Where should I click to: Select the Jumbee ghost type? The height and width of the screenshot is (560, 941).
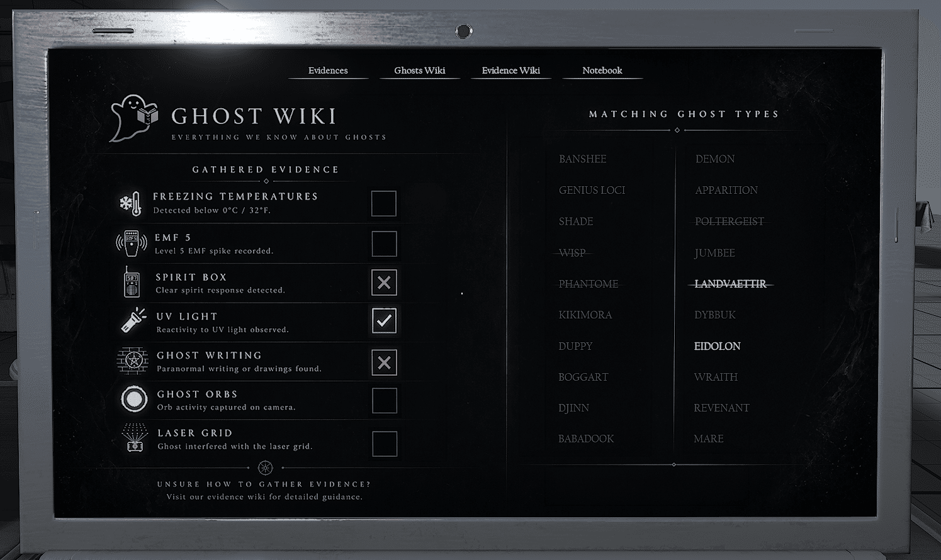point(715,253)
